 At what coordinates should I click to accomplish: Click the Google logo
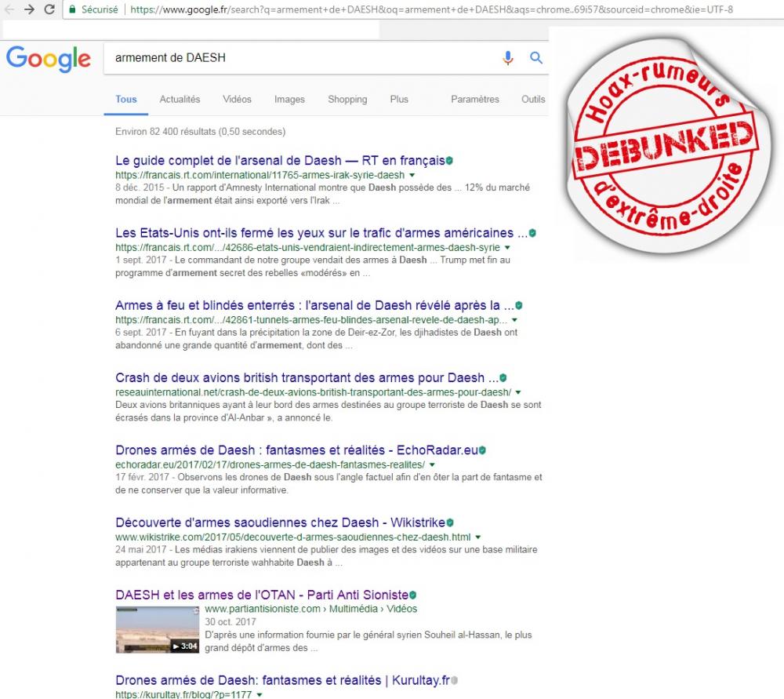coord(49,59)
